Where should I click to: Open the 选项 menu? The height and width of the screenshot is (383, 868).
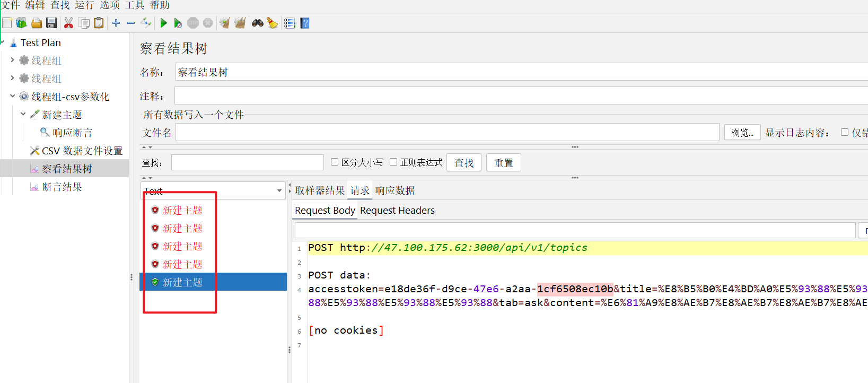point(110,5)
